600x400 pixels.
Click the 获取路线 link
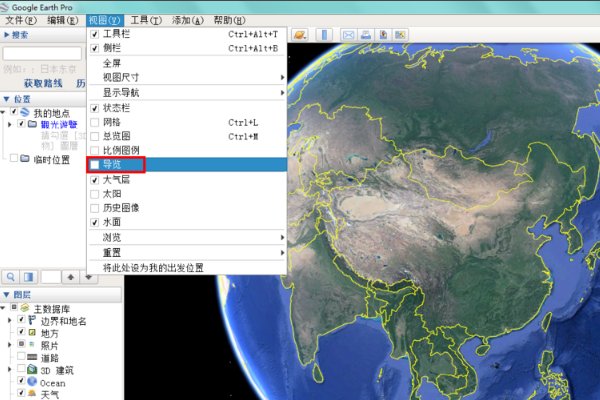(43, 83)
